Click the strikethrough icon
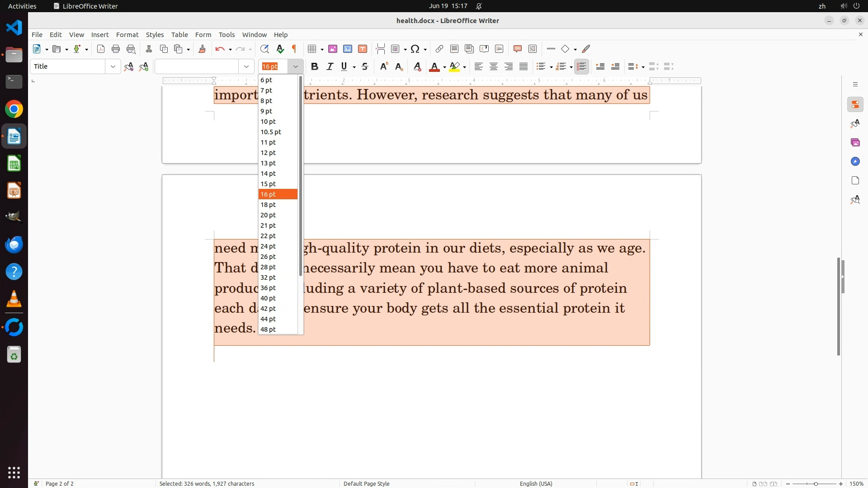The width and height of the screenshot is (868, 488). click(365, 67)
